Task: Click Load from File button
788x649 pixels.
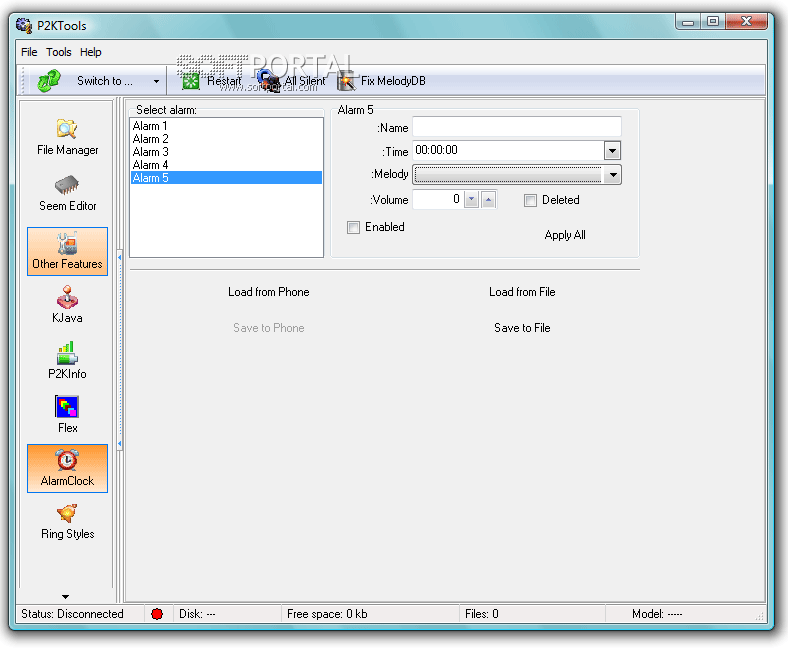Action: point(522,292)
